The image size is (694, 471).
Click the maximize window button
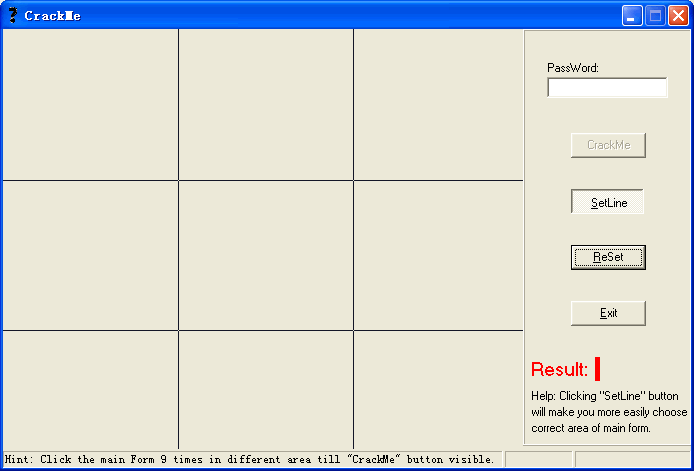655,16
